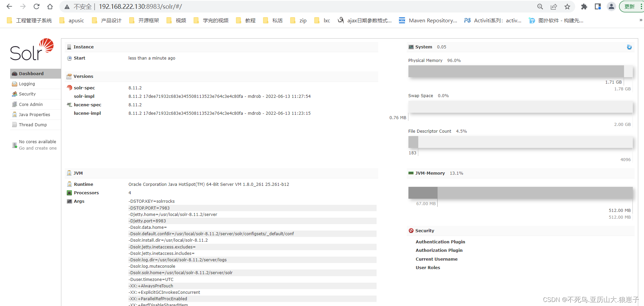This screenshot has height=306, width=644.
Task: Click the Java Properties cup icon
Action: [15, 114]
